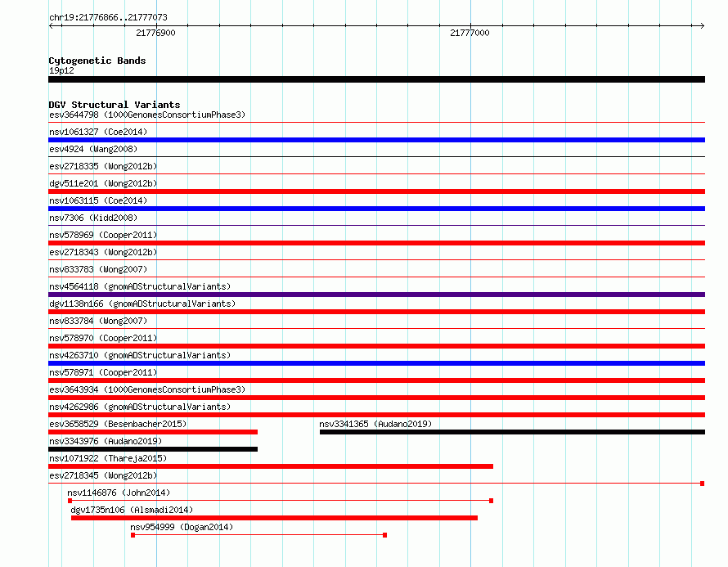Select the Cytogenetic Bands track title
This screenshot has height=567, width=728.
97,61
